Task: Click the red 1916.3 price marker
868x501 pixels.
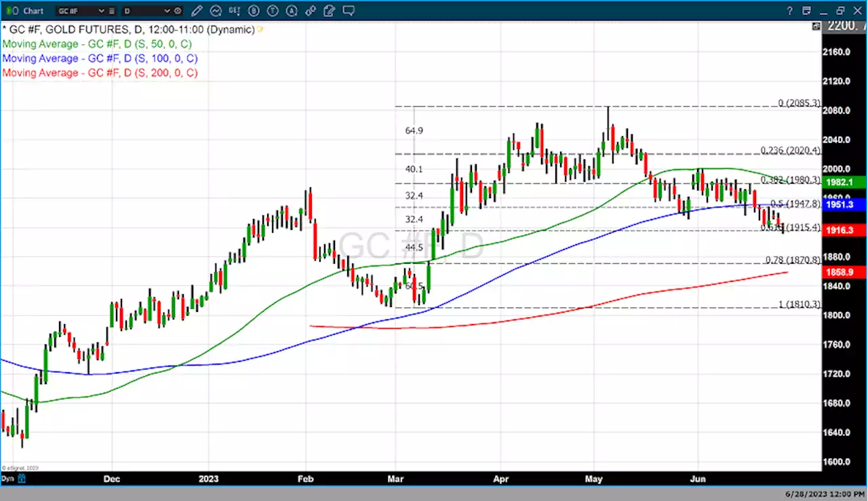Action: 844,231
